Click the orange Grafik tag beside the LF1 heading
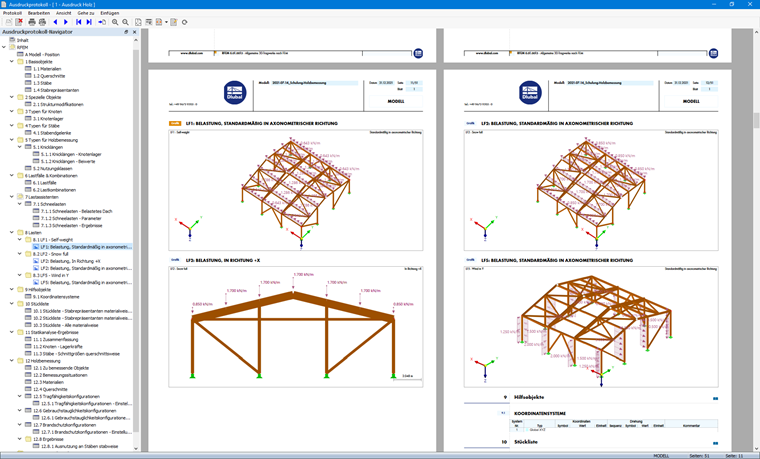The height and width of the screenshot is (459, 760). [175, 124]
